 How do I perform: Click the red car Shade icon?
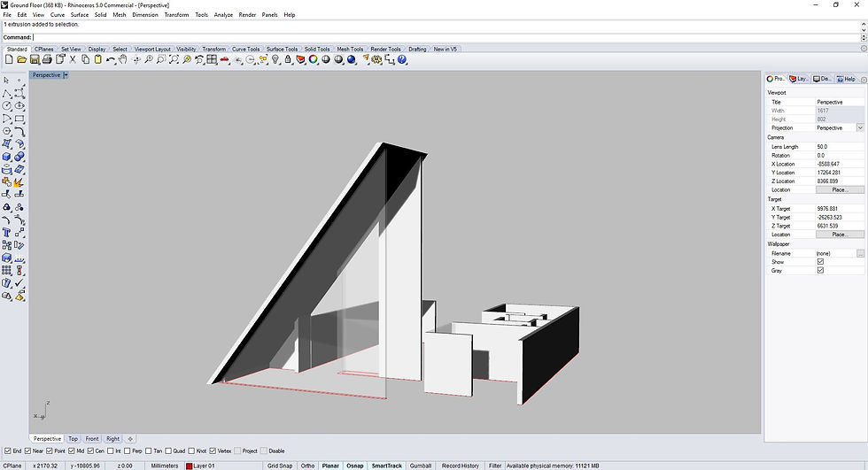(x=225, y=59)
